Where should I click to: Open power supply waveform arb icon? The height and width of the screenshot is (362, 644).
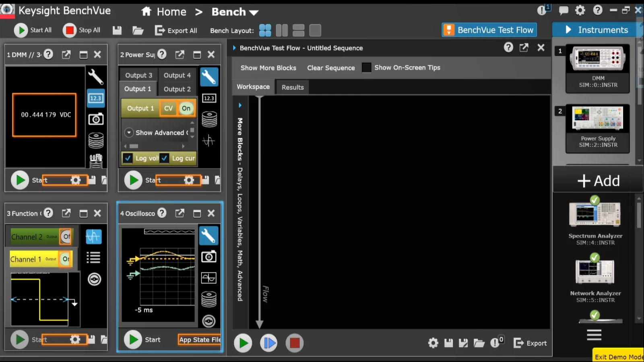pyautogui.click(x=209, y=141)
